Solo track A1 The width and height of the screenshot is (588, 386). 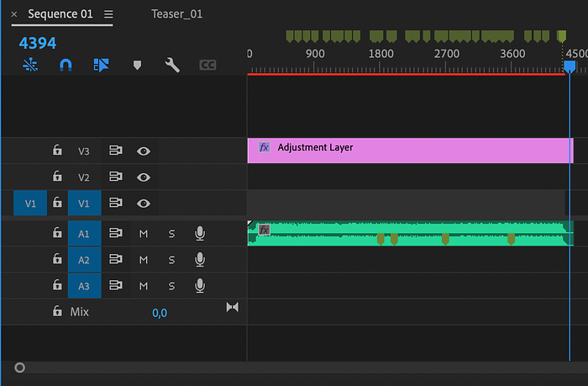pyautogui.click(x=171, y=234)
